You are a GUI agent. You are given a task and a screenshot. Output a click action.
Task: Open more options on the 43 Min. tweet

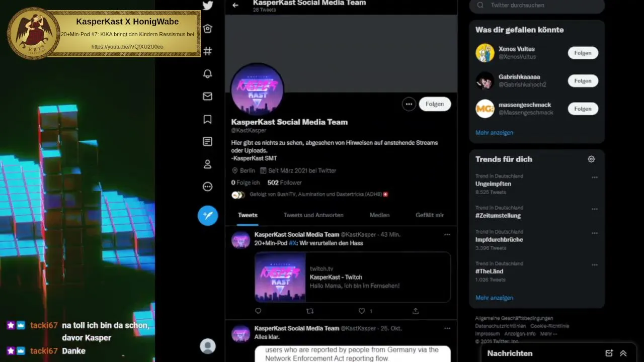click(x=447, y=235)
